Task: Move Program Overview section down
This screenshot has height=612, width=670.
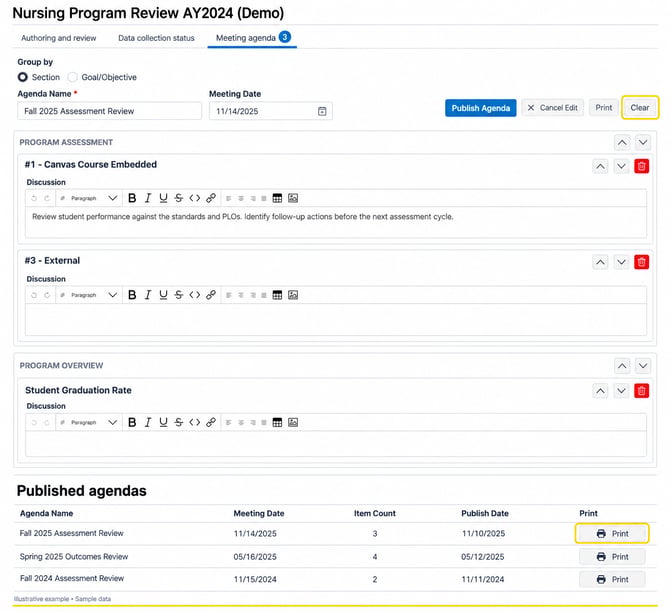Action: [643, 366]
